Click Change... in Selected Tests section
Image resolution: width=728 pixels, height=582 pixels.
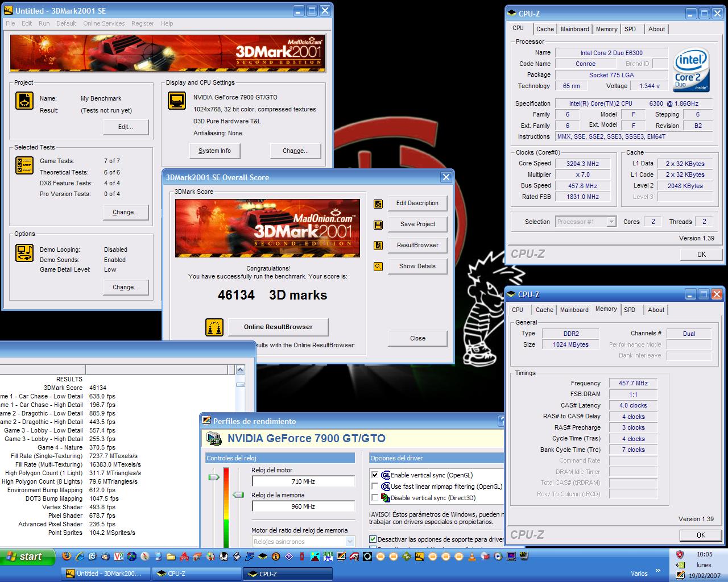tap(126, 212)
